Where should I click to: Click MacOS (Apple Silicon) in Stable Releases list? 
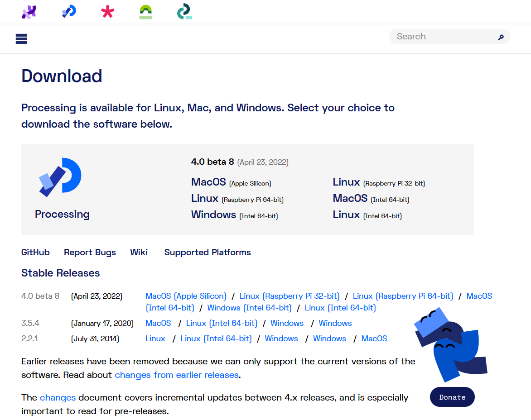[186, 296]
